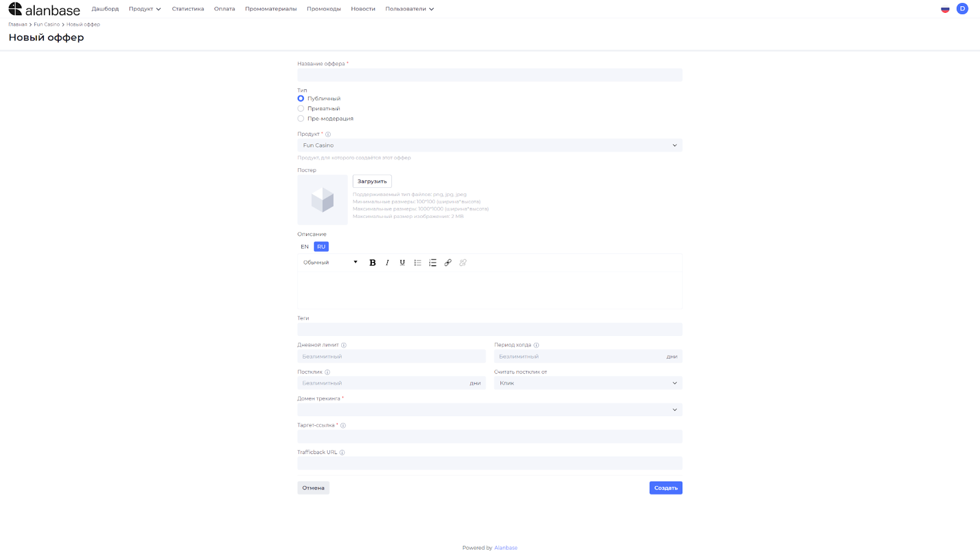This screenshot has width=980, height=552.
Task: Select the Приватный offer type
Action: [x=301, y=108]
